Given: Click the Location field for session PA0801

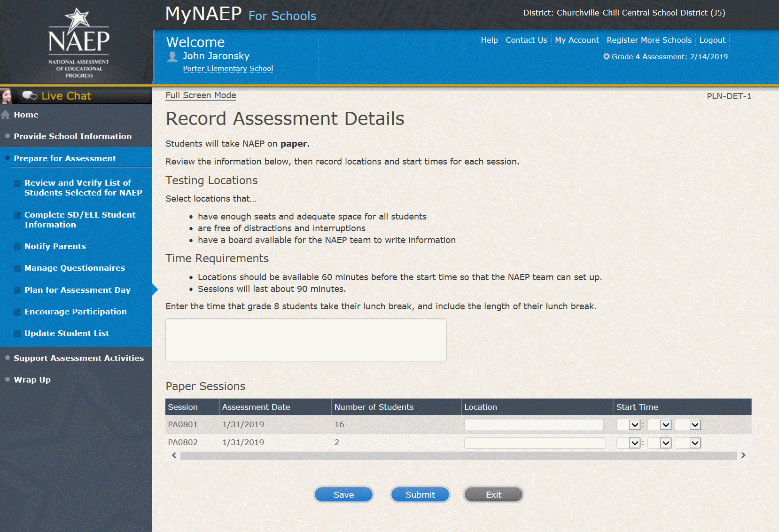Looking at the screenshot, I should pos(534,425).
